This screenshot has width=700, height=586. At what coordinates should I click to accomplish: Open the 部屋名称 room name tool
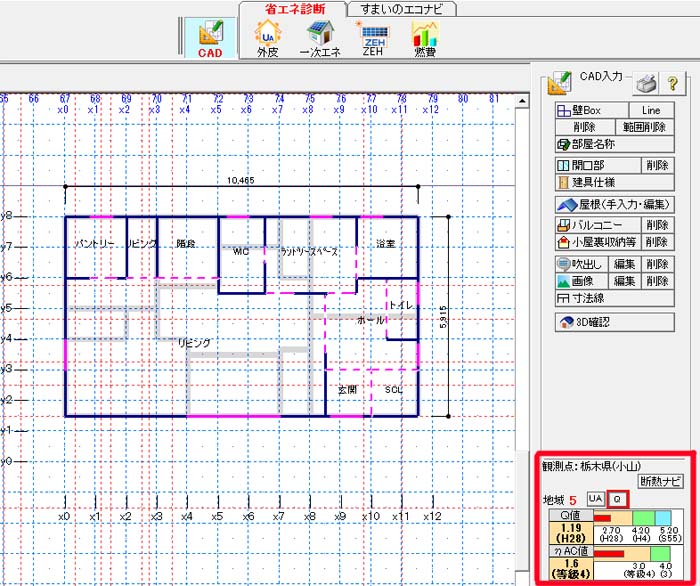click(615, 144)
